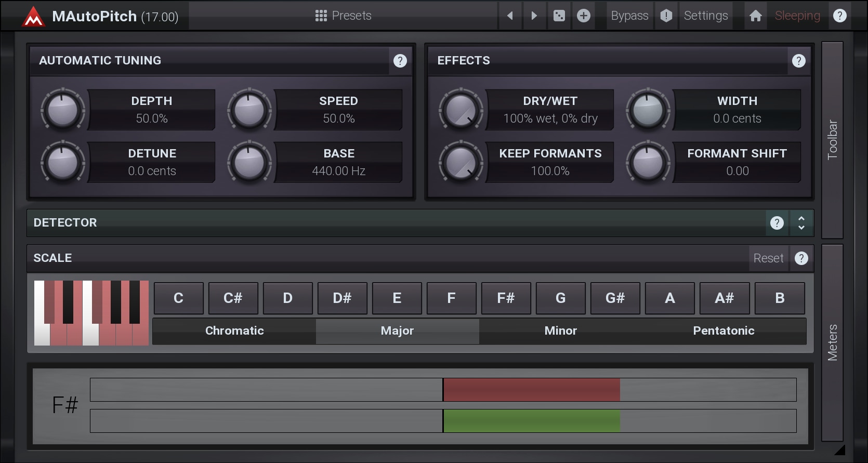Click the MeldaProduction logo icon
The image size is (868, 463).
33,16
